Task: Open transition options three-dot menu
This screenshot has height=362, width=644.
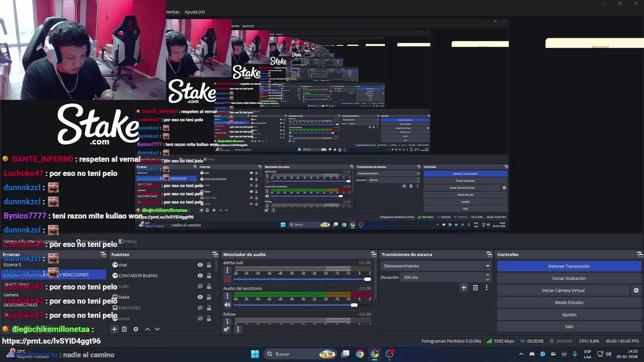Action: click(x=487, y=288)
